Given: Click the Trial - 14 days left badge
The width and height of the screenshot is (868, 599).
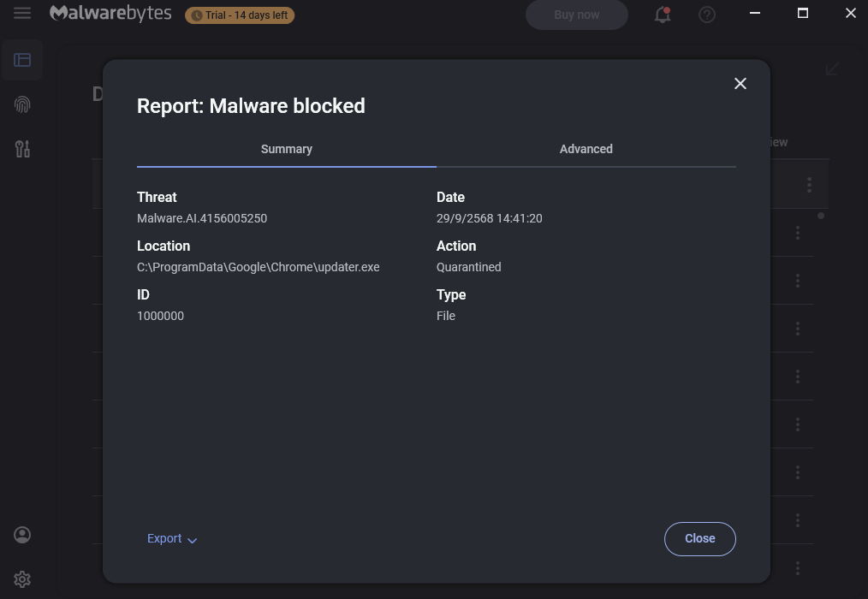Looking at the screenshot, I should (x=240, y=15).
